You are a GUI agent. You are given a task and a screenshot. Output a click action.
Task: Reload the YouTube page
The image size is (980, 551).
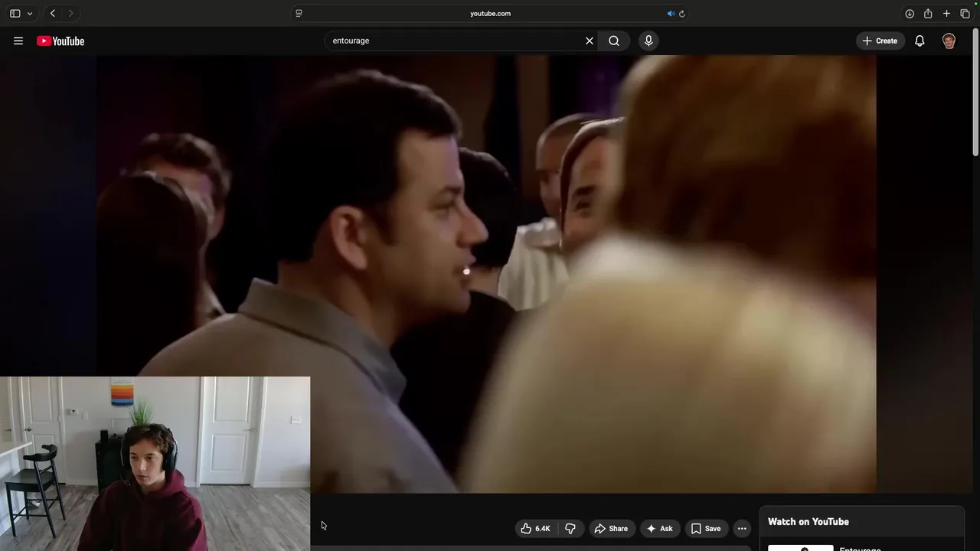coord(682,13)
